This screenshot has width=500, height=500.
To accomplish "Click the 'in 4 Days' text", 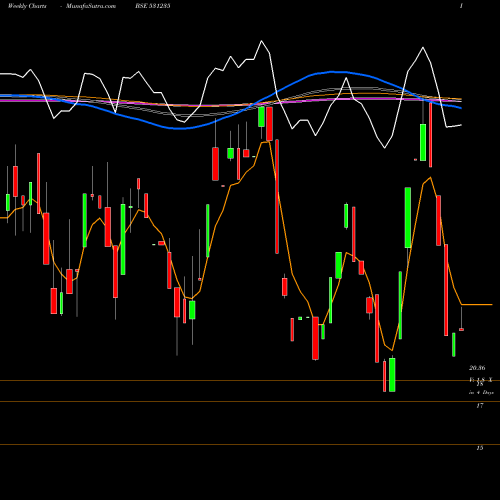I will click(481, 393).
